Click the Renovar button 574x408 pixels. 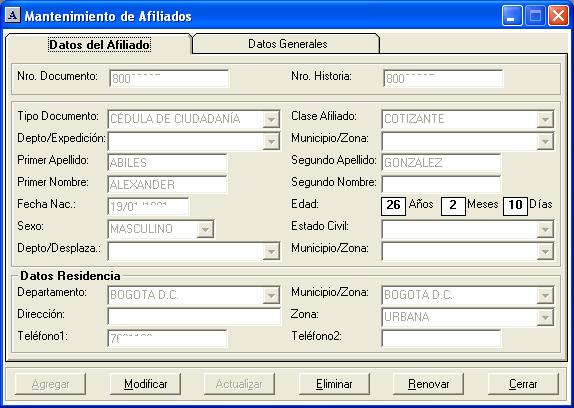coord(429,384)
